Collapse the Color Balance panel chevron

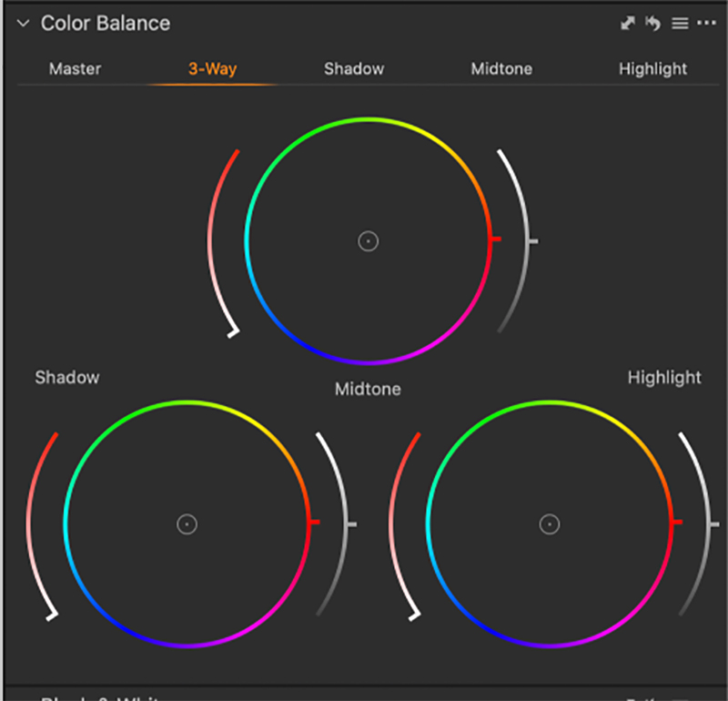(x=23, y=25)
